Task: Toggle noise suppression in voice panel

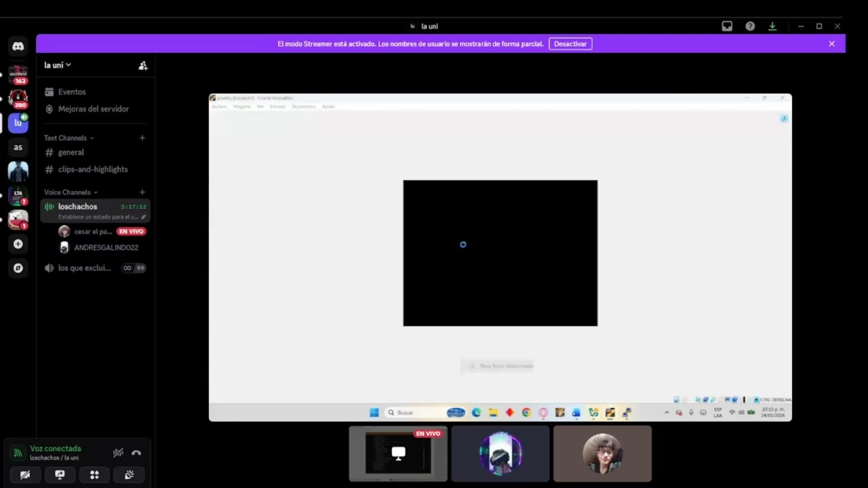Action: (x=118, y=453)
